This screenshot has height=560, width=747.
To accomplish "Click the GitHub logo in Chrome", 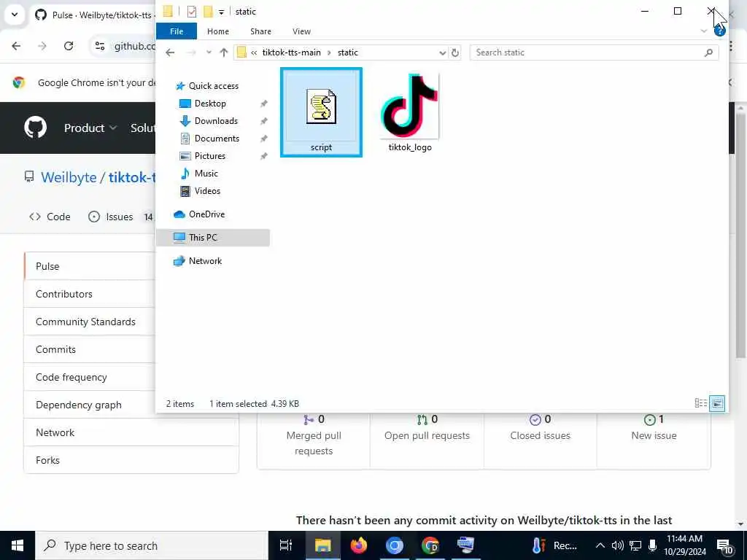I will pyautogui.click(x=35, y=128).
